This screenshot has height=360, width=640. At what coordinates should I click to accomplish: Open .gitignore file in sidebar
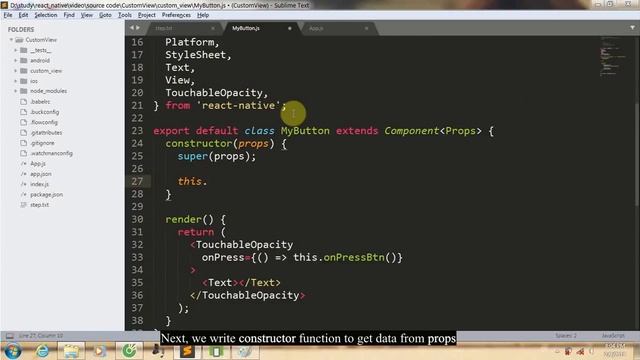point(42,143)
